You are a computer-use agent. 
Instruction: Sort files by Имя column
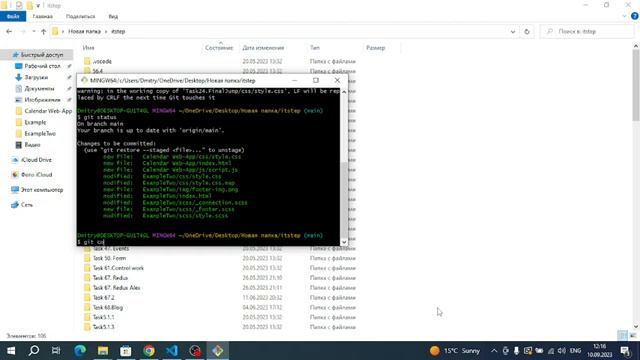click(x=88, y=48)
